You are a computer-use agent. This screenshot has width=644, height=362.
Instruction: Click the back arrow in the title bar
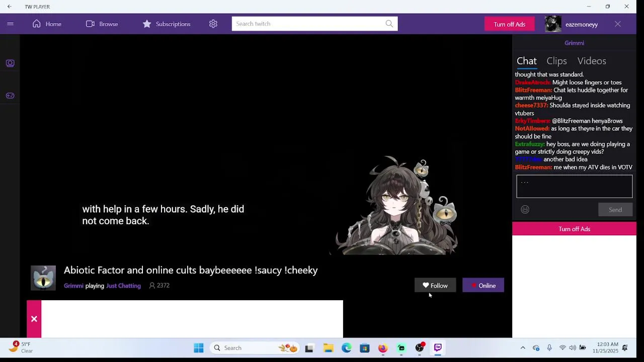[x=9, y=7]
